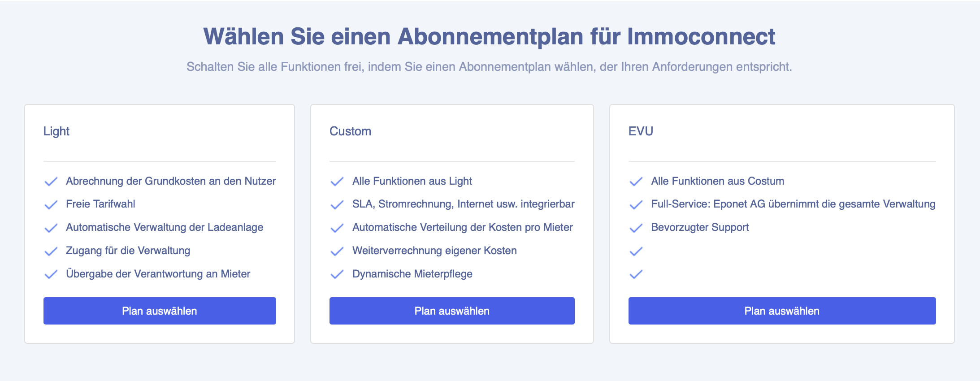980x381 pixels.
Task: Click the checkmark next to 'Full-Service: Eponet AG' feature
Action: [x=636, y=204]
